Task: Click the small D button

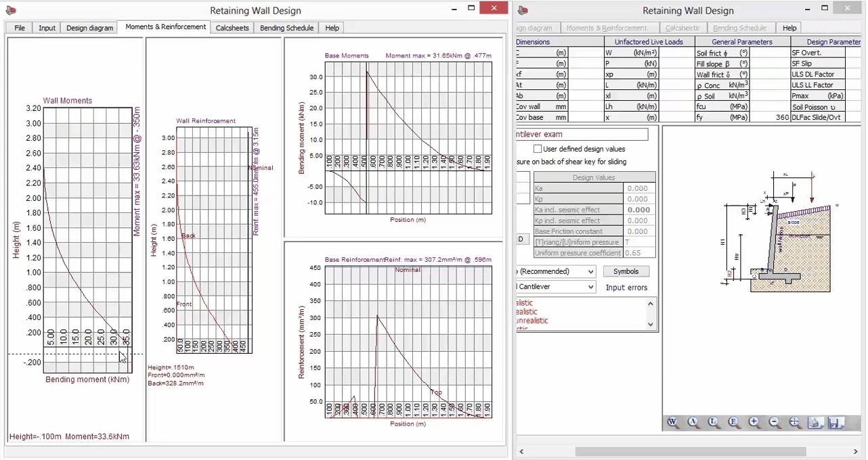Action: pyautogui.click(x=521, y=239)
